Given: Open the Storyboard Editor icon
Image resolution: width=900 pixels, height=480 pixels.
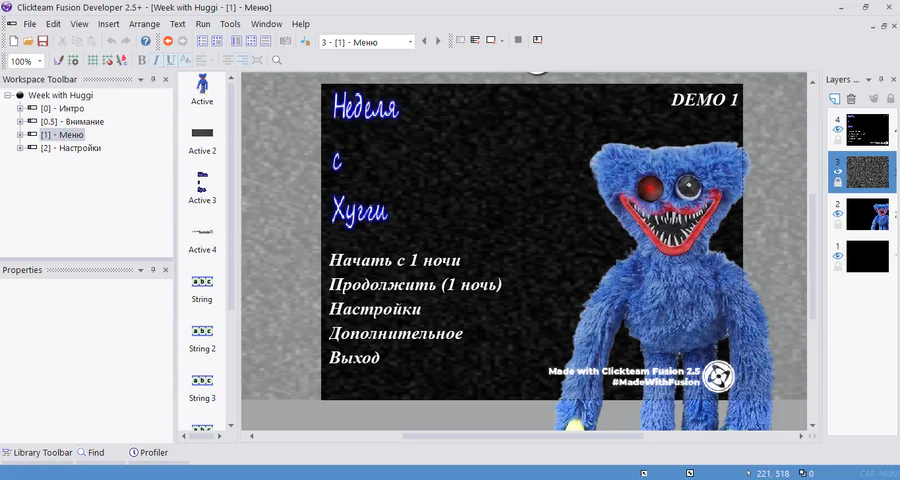Looking at the screenshot, I should coord(202,41).
